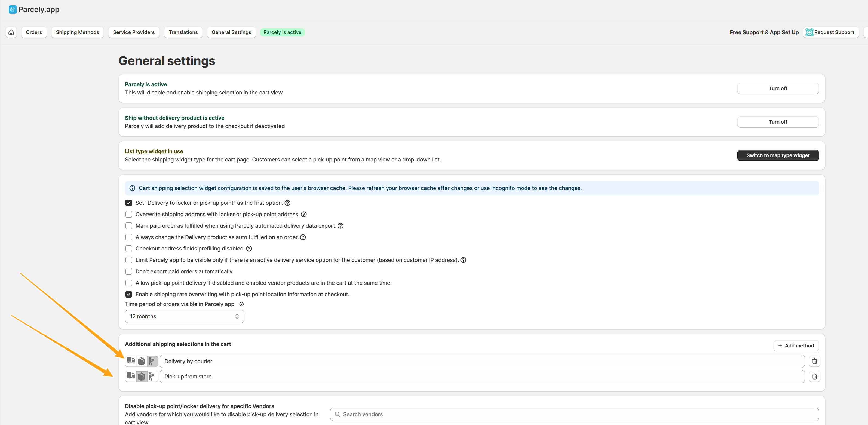The height and width of the screenshot is (425, 868).
Task: Open help tooltip for Overwrite shipping address
Action: click(303, 214)
